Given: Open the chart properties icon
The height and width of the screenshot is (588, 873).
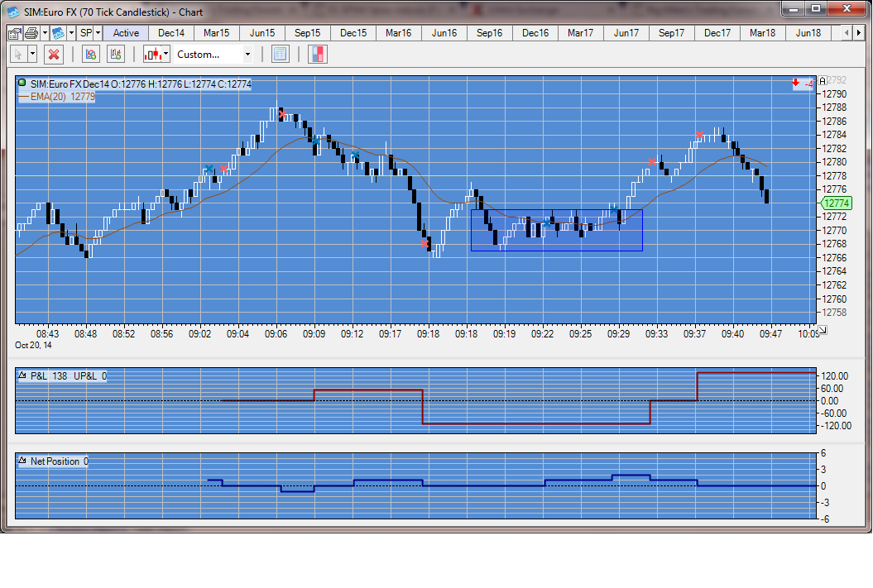Looking at the screenshot, I should (x=14, y=33).
